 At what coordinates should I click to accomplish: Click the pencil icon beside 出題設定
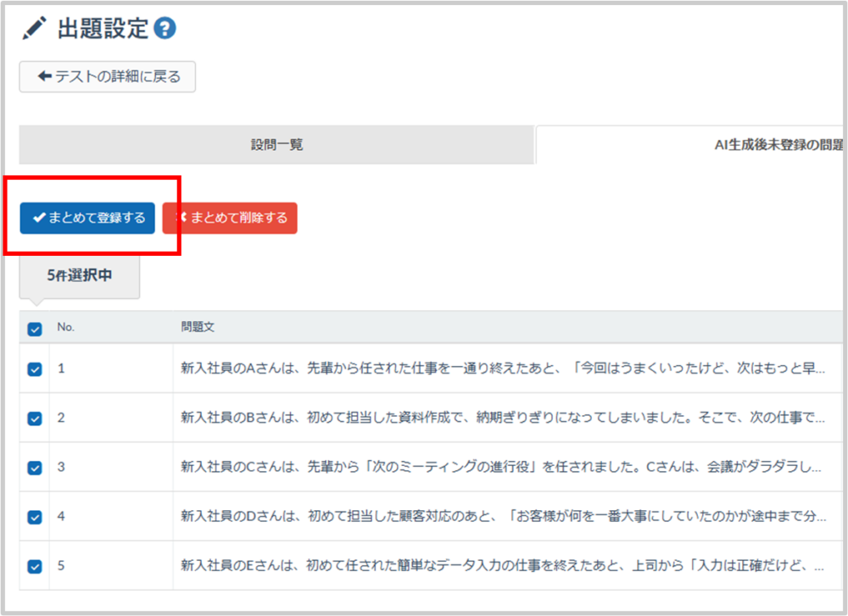click(x=35, y=29)
